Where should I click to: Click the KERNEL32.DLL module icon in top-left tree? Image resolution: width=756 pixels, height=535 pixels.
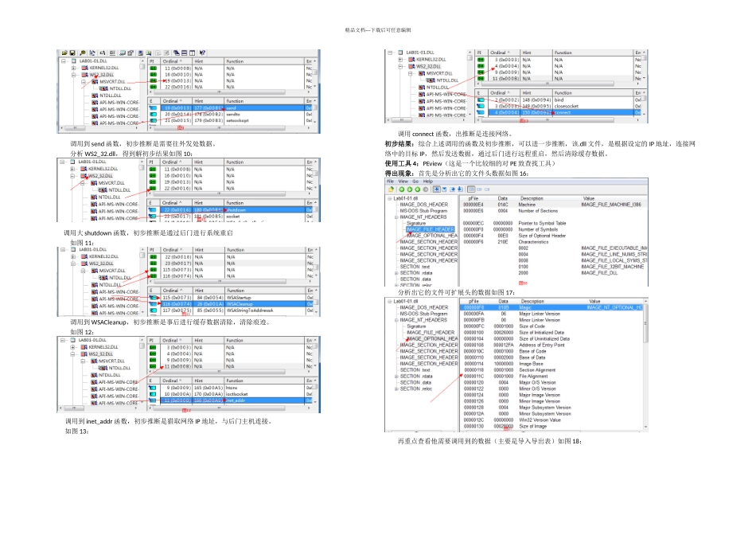84,68
